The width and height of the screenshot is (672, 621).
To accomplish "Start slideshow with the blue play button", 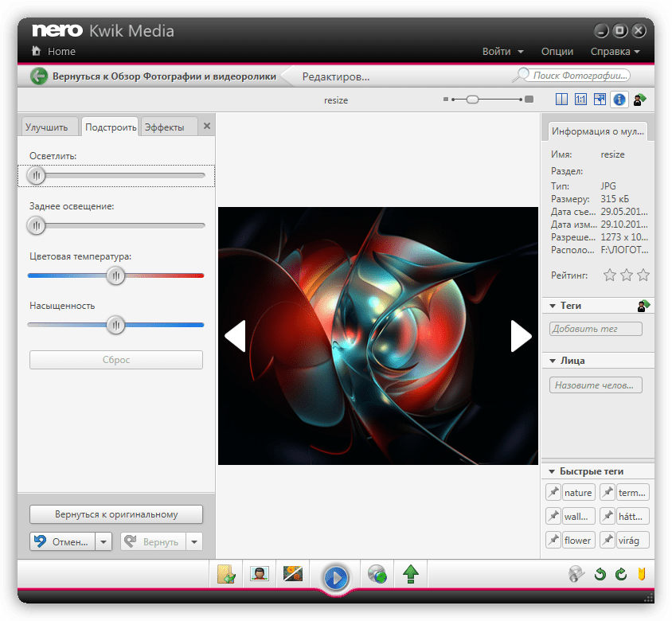I will (x=336, y=576).
